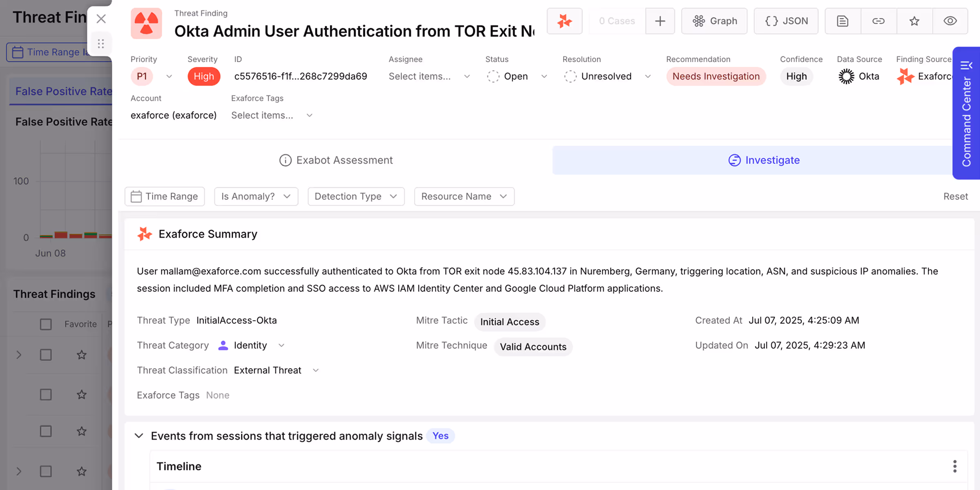This screenshot has height=490, width=980.
Task: Toggle the eye watch icon
Action: tap(950, 21)
